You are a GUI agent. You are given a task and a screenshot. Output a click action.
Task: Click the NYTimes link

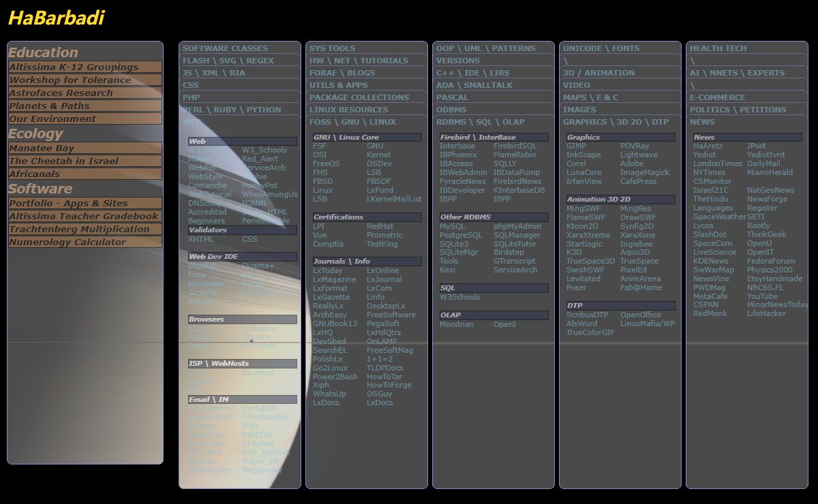tap(710, 172)
